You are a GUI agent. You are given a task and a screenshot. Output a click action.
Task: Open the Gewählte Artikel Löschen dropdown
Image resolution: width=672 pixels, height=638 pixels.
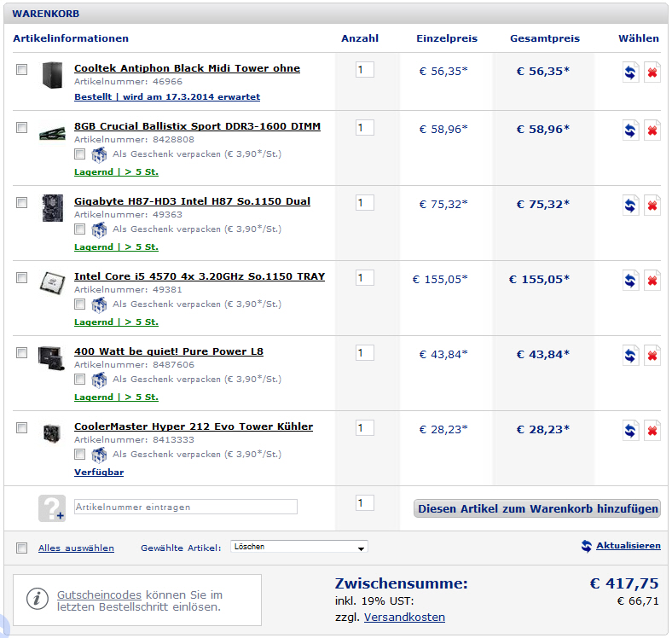[298, 547]
